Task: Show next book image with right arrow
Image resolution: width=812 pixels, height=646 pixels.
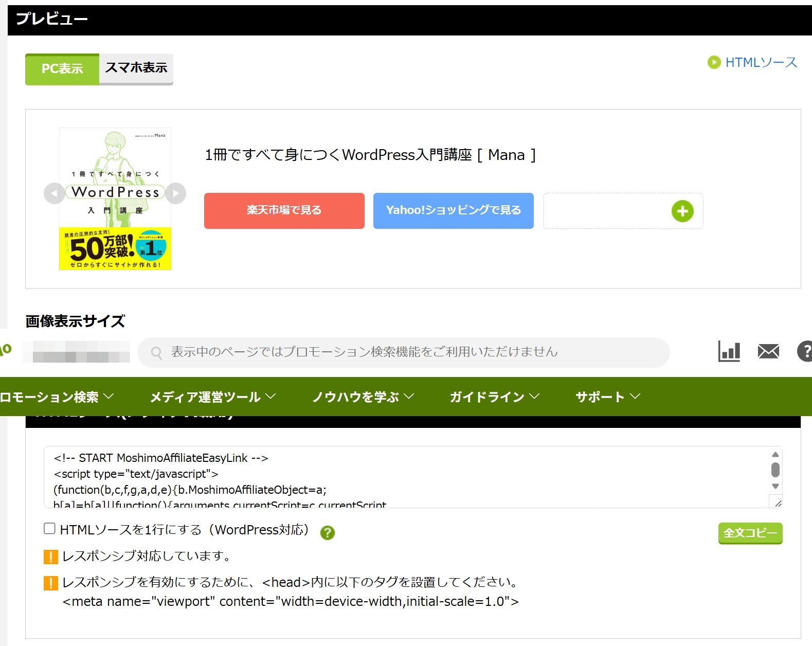Action: (x=176, y=194)
